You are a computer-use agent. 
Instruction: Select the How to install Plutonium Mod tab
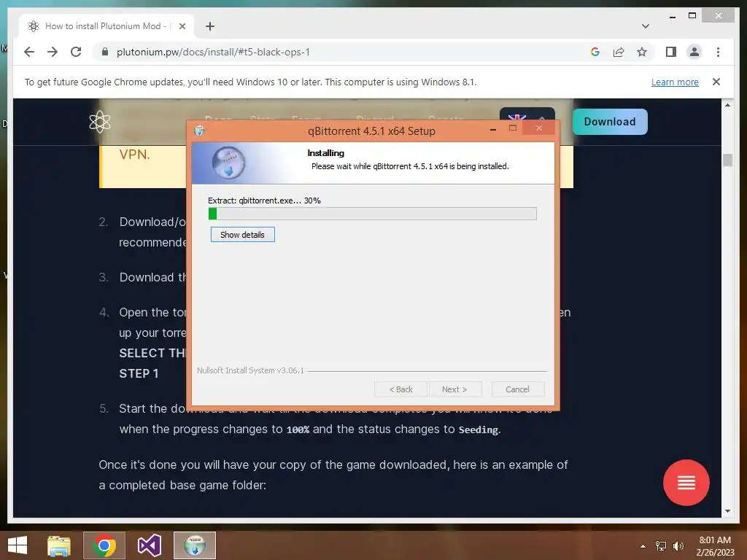pos(106,26)
